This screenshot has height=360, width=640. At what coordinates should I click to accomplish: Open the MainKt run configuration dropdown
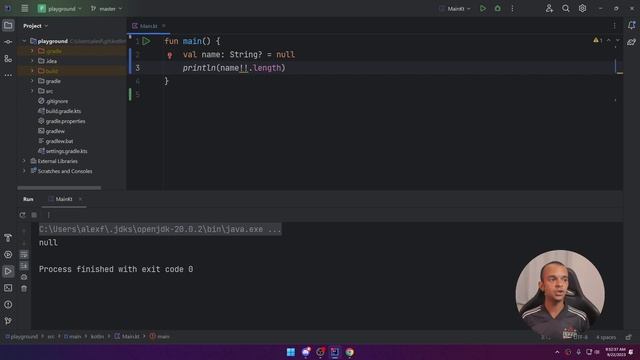pos(455,9)
